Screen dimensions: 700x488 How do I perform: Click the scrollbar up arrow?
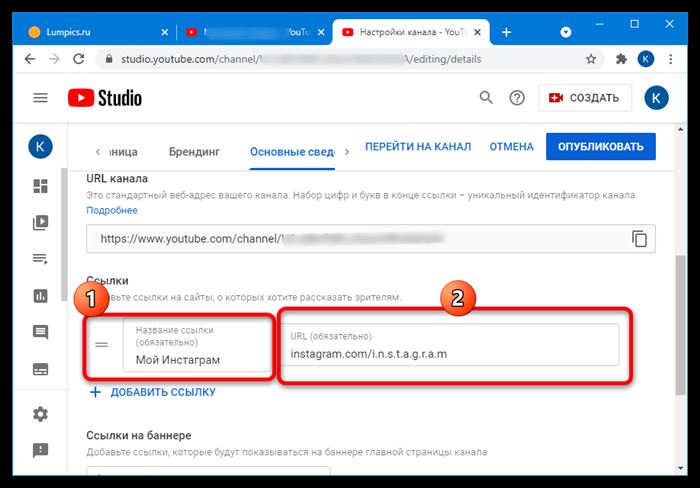(680, 129)
